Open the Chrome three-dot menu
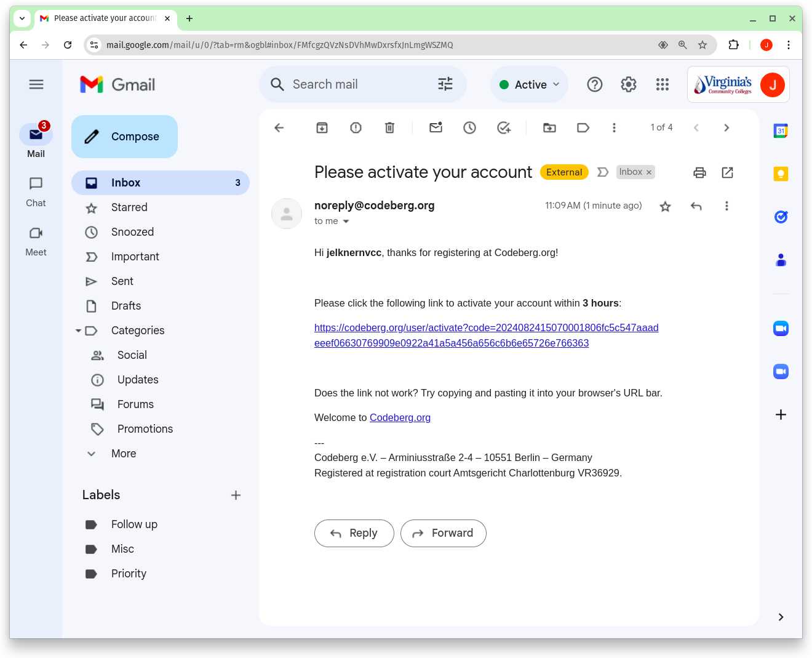Viewport: 812px width, 658px height. pyautogui.click(x=789, y=45)
